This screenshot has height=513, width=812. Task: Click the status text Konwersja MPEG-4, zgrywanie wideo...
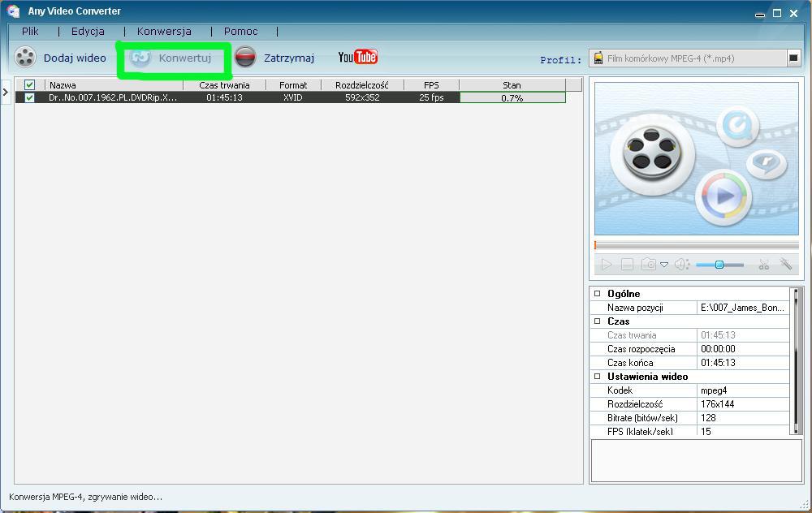click(85, 497)
